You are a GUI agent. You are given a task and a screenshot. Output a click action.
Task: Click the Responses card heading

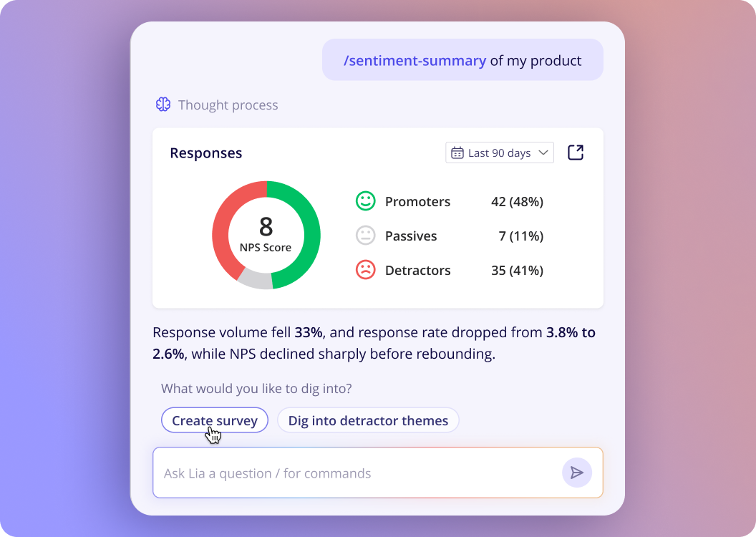tap(206, 153)
